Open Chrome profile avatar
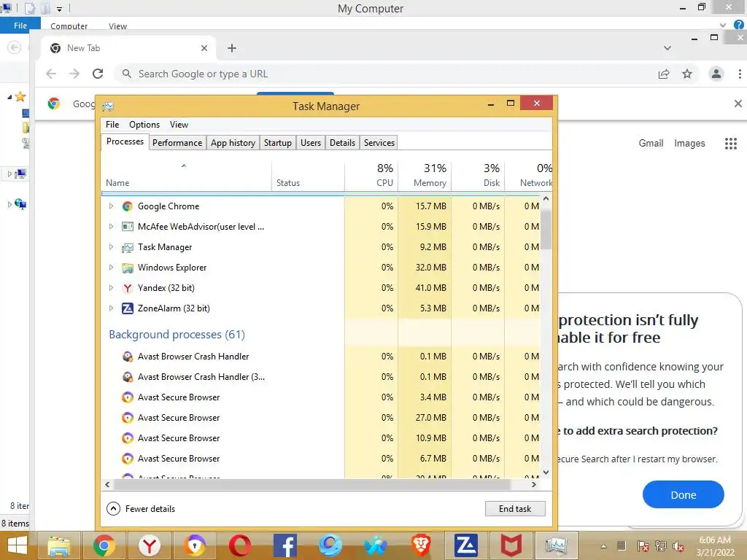Viewport: 747px width, 560px height. pos(716,74)
